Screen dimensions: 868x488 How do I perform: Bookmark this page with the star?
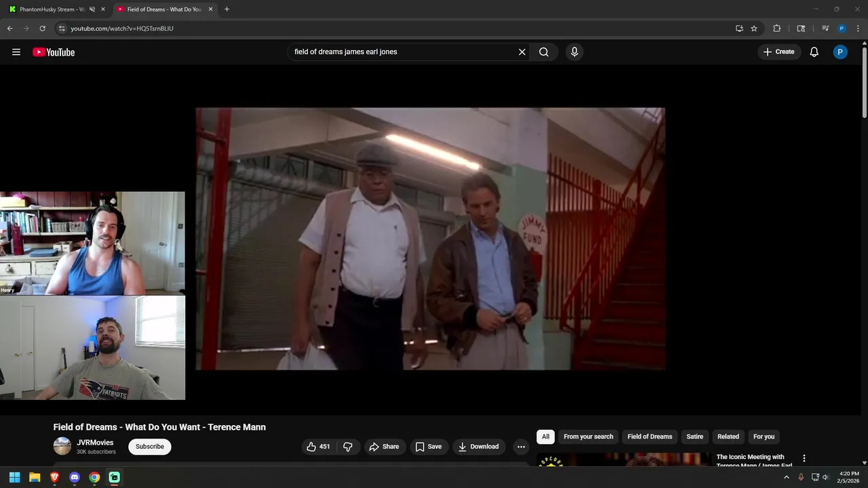coord(754,28)
